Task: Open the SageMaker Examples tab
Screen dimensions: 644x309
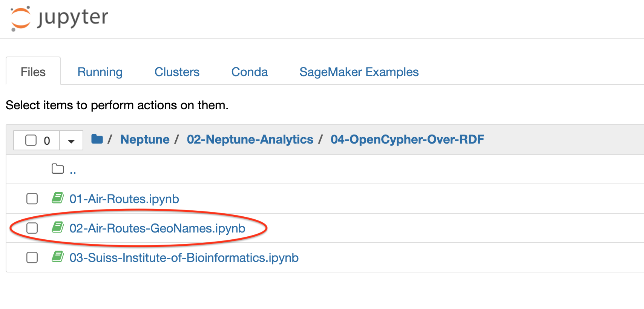Action: point(359,72)
